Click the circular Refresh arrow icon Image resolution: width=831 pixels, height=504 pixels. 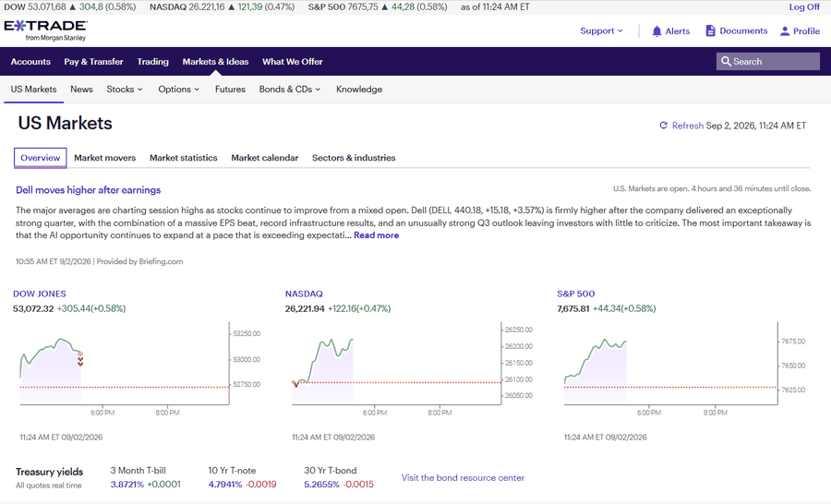tap(663, 126)
